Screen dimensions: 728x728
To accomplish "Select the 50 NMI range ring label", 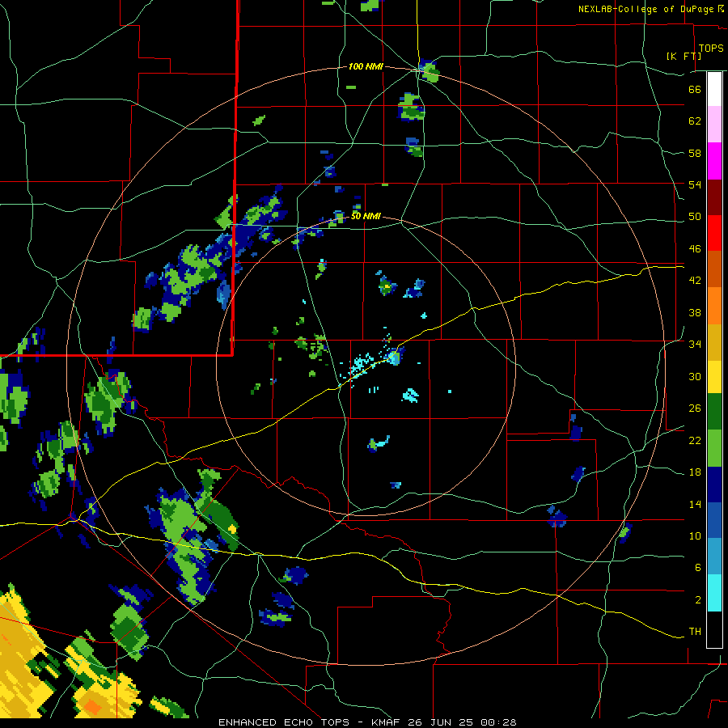I will point(366,216).
